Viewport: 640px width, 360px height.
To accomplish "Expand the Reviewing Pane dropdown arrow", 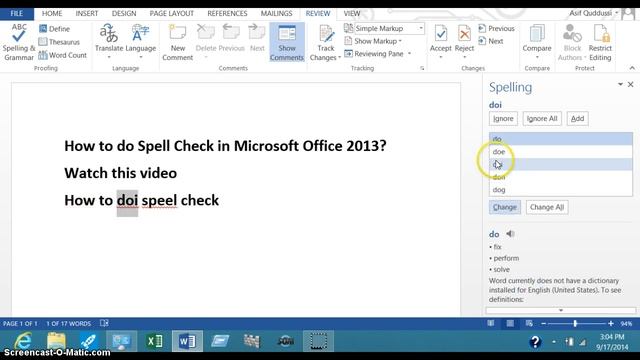I will click(409, 54).
